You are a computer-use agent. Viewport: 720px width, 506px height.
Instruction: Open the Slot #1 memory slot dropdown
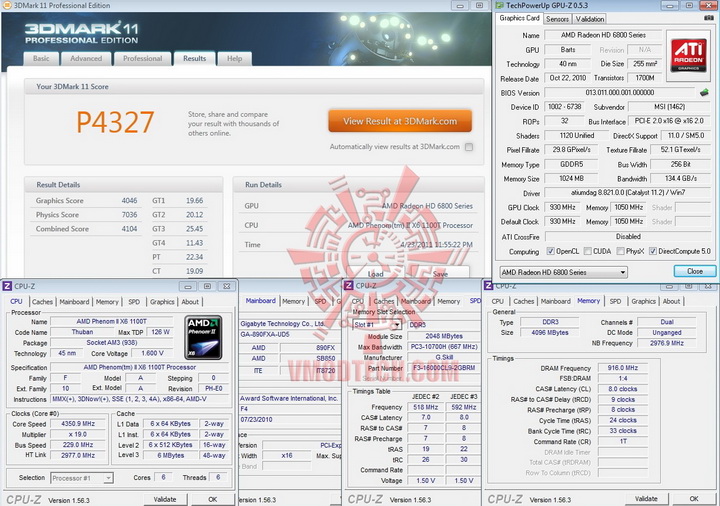pos(377,325)
